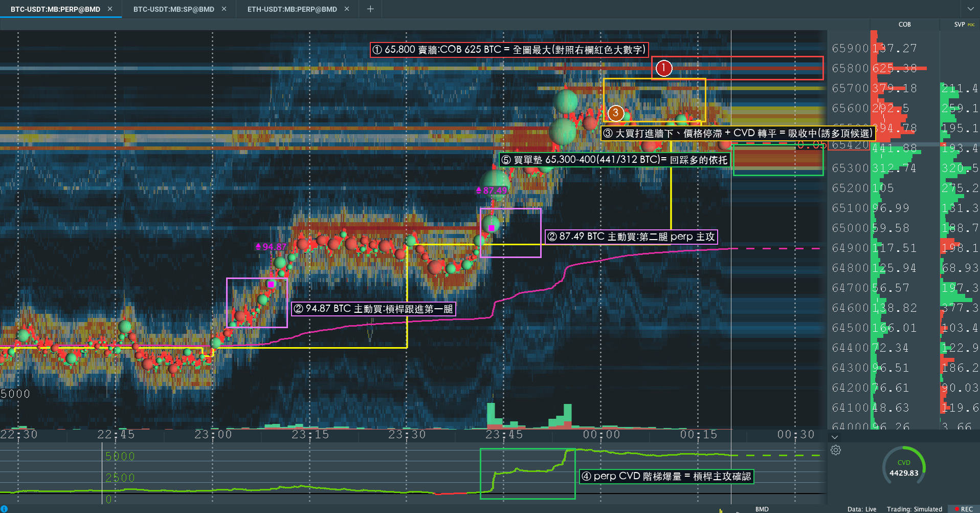
Task: Click the 22:45 time axis label
Action: click(116, 435)
